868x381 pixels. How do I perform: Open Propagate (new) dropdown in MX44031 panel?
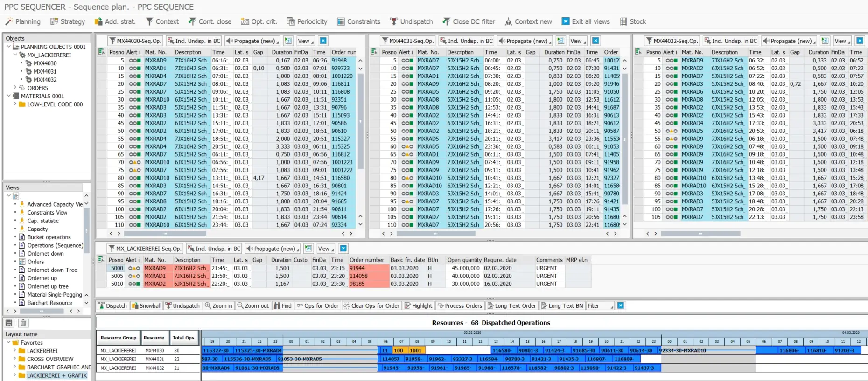tap(525, 41)
